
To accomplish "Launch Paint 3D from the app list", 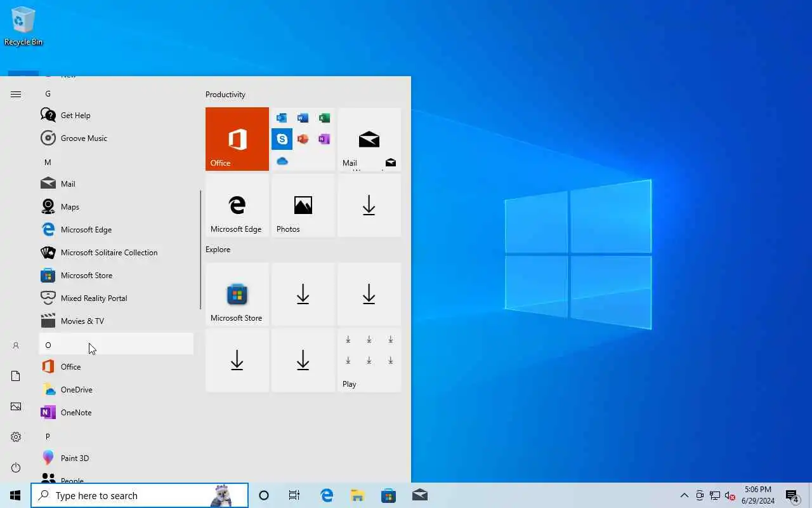I will pyautogui.click(x=116, y=458).
